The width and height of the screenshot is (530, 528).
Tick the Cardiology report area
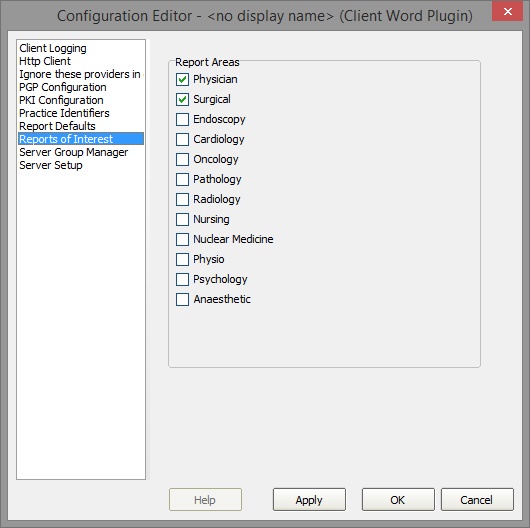coord(183,139)
